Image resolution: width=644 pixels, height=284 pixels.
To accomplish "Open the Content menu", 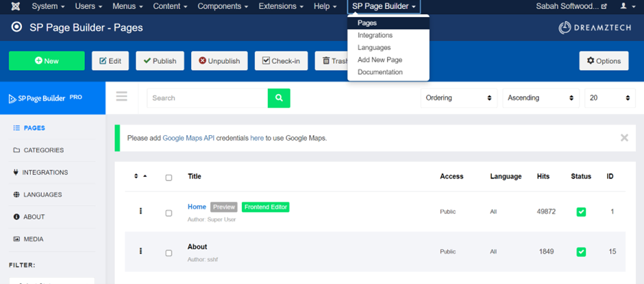I will click(x=170, y=6).
